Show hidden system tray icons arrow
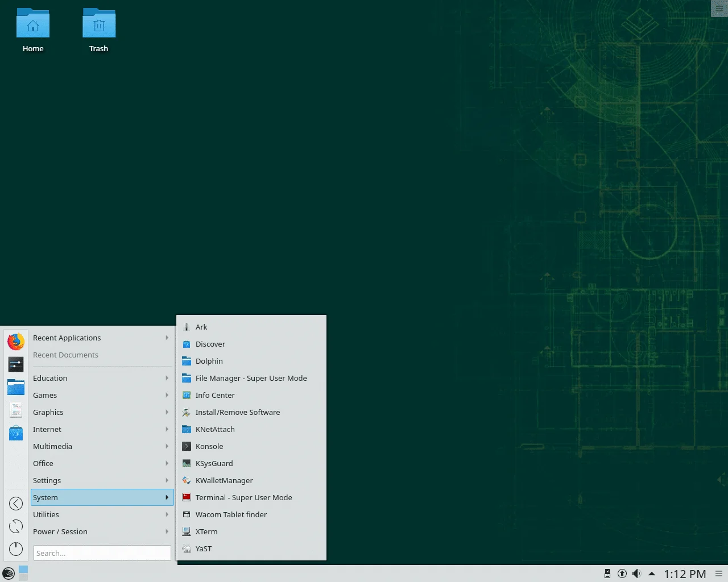This screenshot has height=582, width=728. click(x=652, y=573)
